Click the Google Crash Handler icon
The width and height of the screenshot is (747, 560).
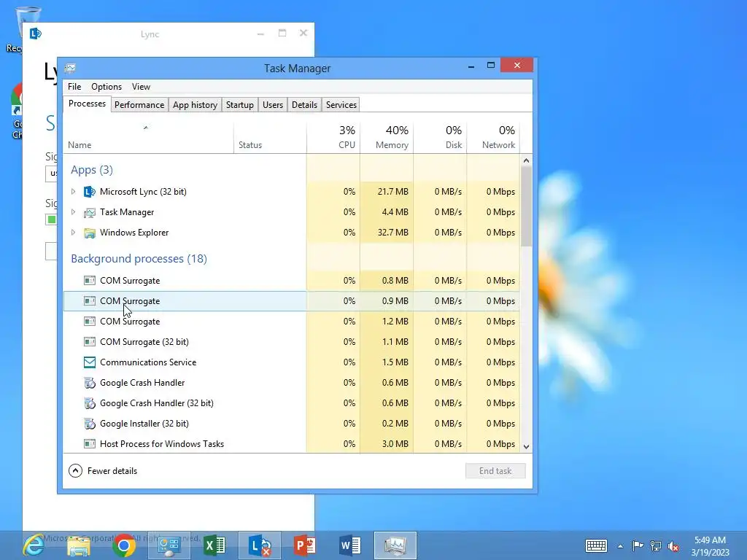[x=89, y=383]
